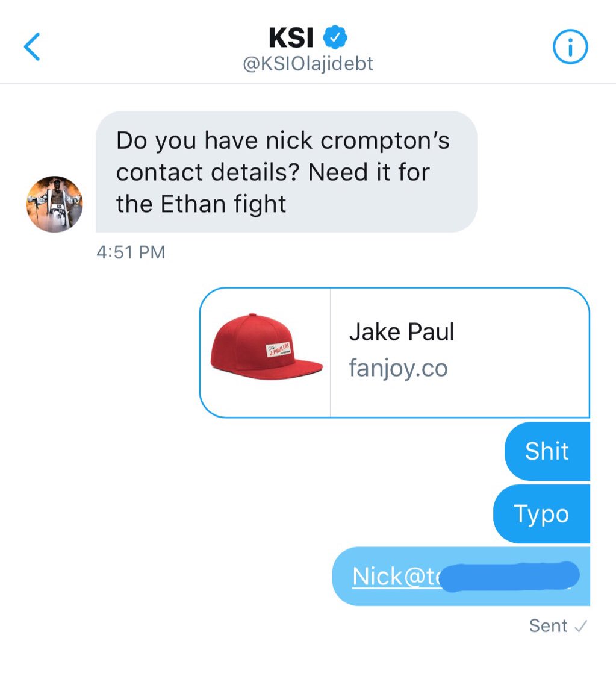616x685 pixels.
Task: Select the "Shit" message bubble
Action: tap(547, 451)
